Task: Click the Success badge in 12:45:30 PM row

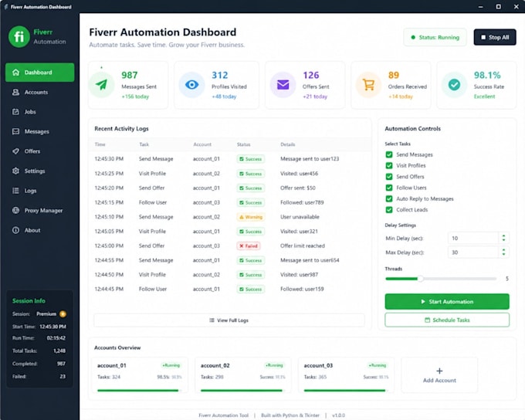Action: [x=251, y=159]
